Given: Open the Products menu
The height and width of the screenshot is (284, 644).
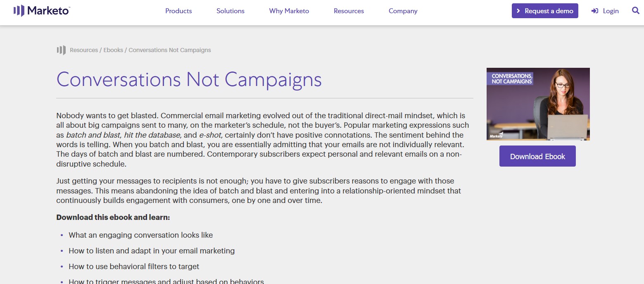Looking at the screenshot, I should click(178, 11).
